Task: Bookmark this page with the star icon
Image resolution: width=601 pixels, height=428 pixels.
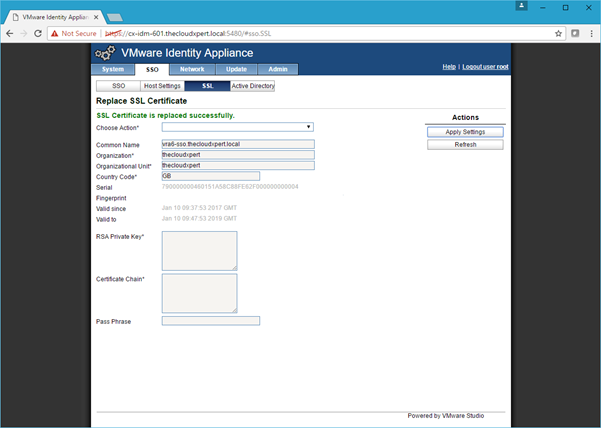Action: 559,32
